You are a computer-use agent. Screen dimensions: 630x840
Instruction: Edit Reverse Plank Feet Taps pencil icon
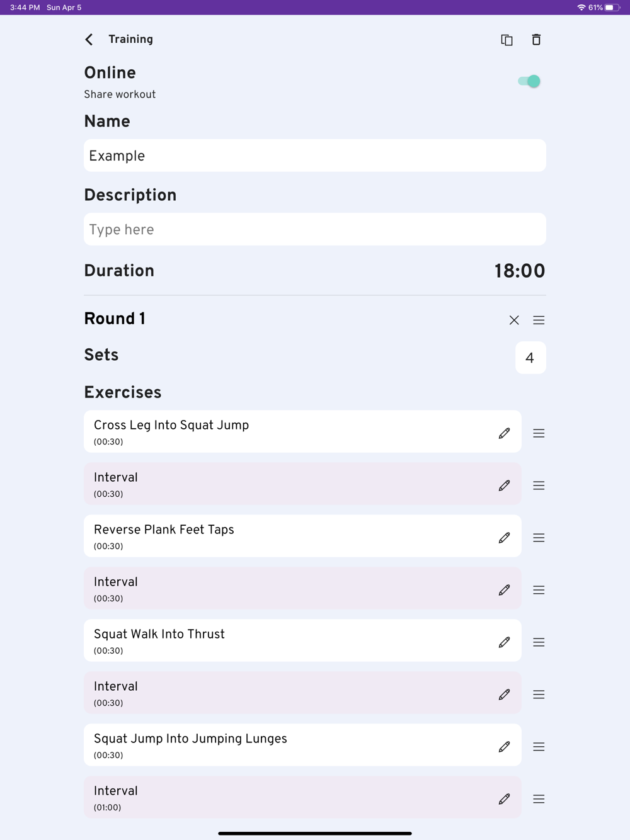pyautogui.click(x=504, y=538)
